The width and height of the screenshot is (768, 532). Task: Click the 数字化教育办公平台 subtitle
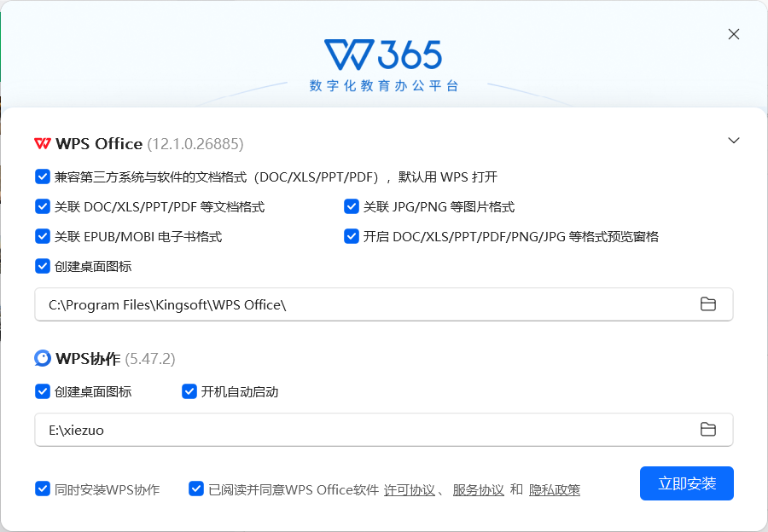pyautogui.click(x=383, y=86)
